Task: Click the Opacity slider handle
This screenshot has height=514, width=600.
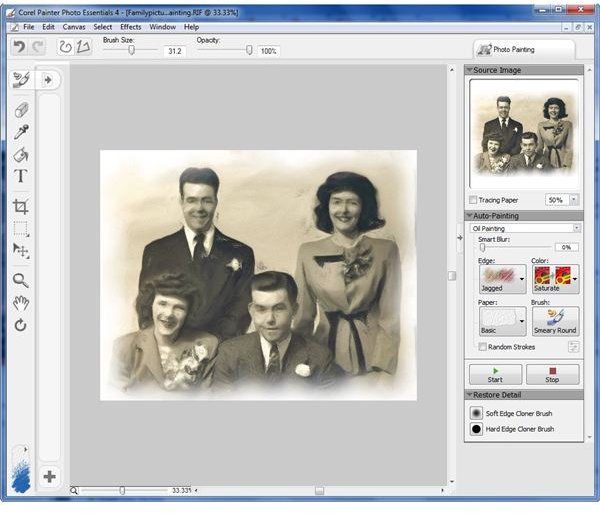Action: tap(249, 50)
